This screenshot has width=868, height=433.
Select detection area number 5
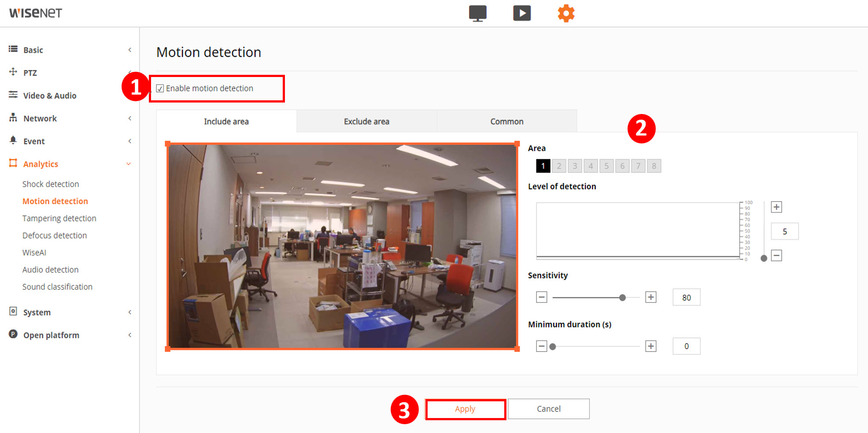606,166
